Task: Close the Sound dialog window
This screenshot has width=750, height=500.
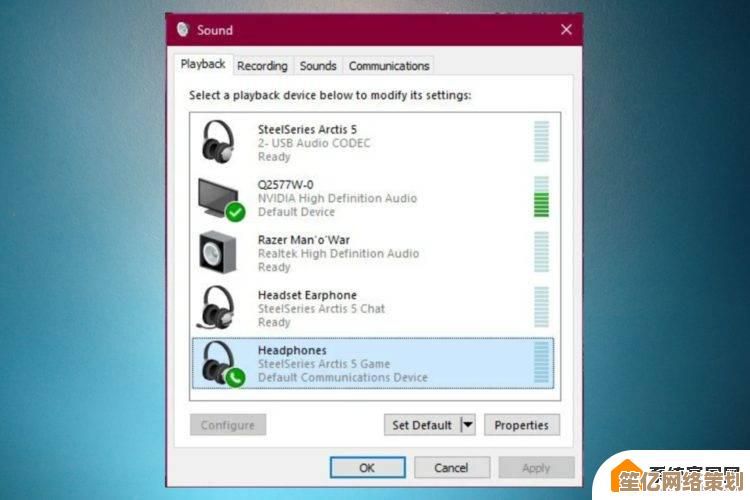Action: click(x=566, y=30)
